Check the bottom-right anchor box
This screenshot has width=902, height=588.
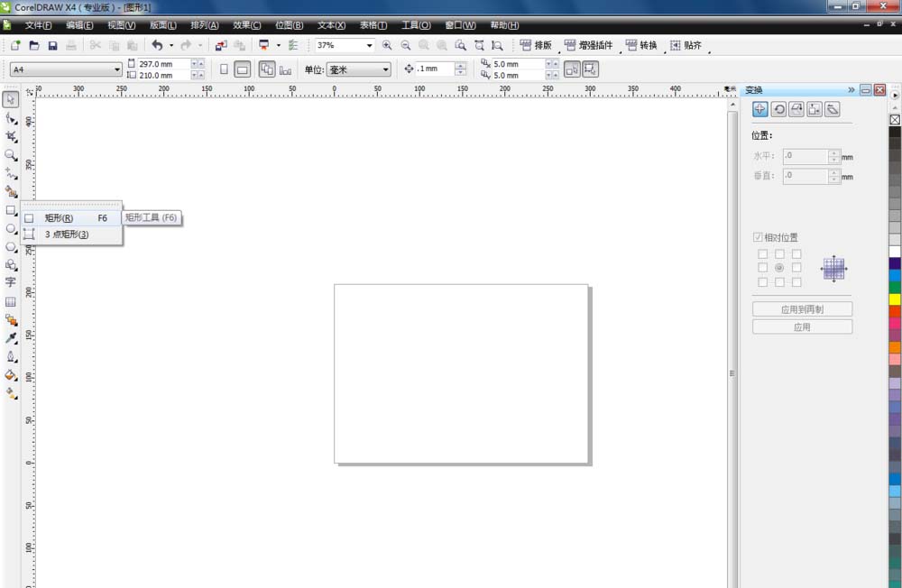[x=796, y=282]
